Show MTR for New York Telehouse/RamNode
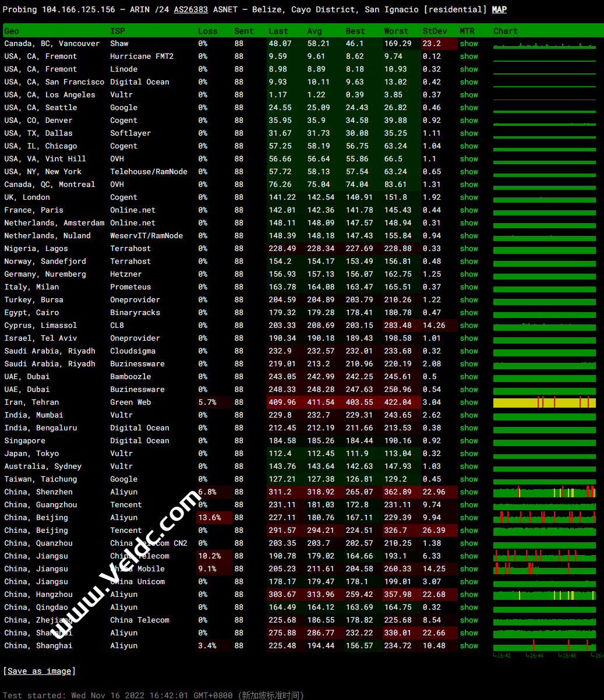This screenshot has height=700, width=604. click(x=469, y=172)
